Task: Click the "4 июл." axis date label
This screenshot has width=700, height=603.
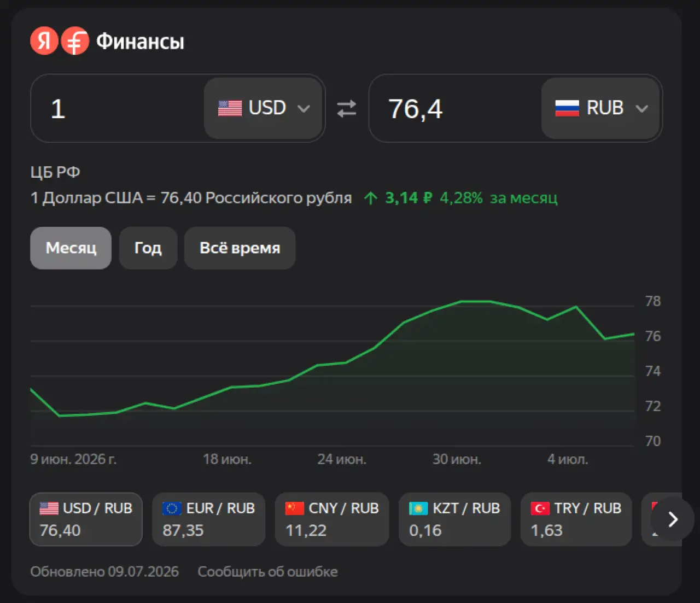Action: pyautogui.click(x=568, y=459)
